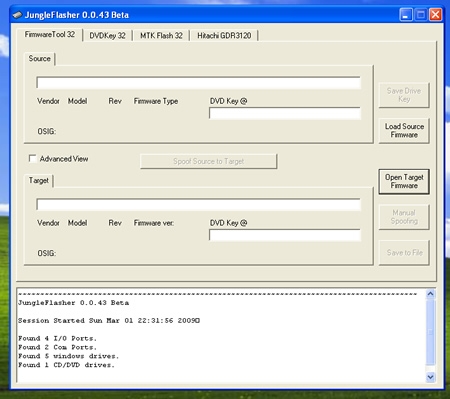The height and width of the screenshot is (399, 450).
Task: Click the JungleFlasher title bar app icon
Action: [17, 15]
